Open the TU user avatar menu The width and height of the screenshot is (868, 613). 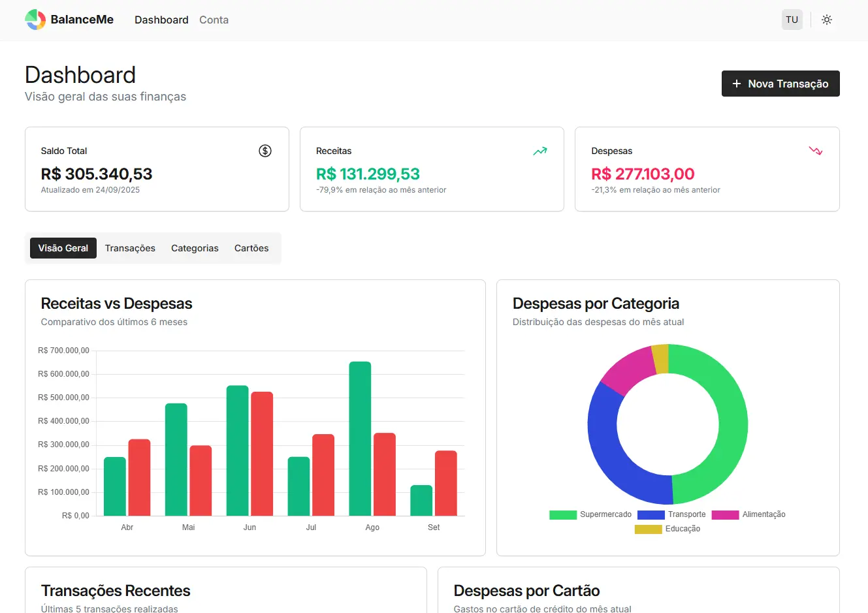(792, 20)
